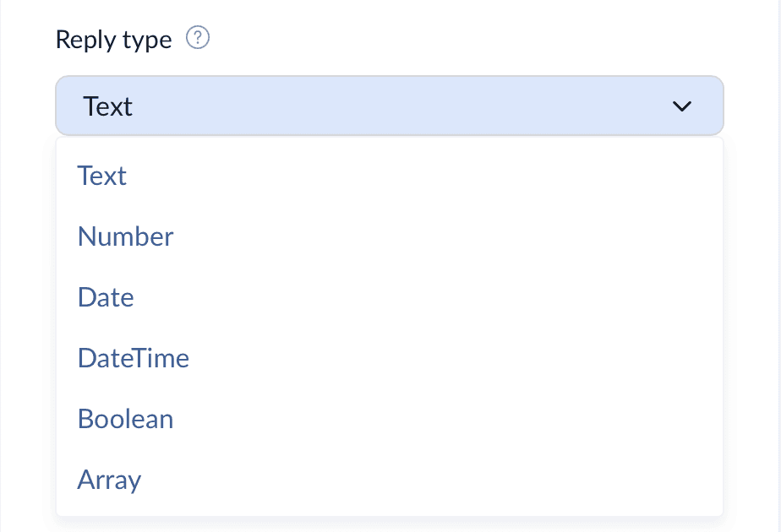Click the "Reply type" field label

coord(113,40)
